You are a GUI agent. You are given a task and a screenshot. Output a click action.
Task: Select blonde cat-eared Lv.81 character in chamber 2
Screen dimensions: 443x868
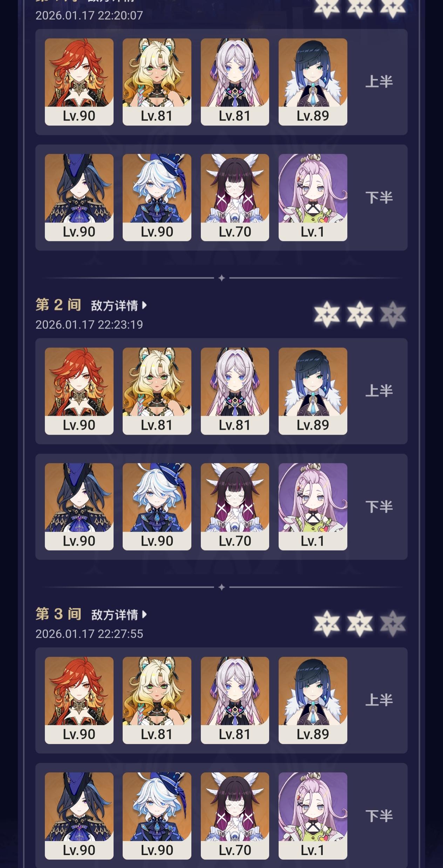click(157, 391)
